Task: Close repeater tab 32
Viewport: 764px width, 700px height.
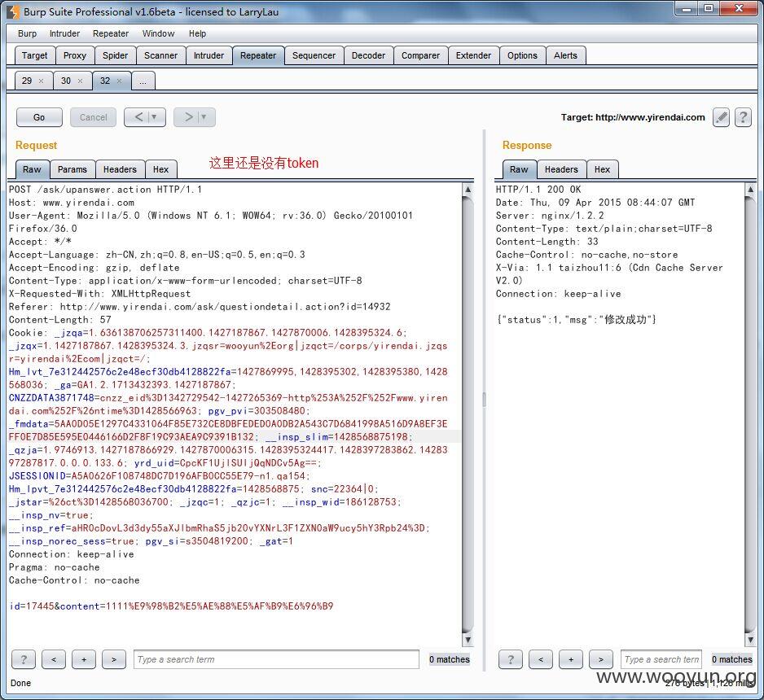Action: tap(120, 81)
